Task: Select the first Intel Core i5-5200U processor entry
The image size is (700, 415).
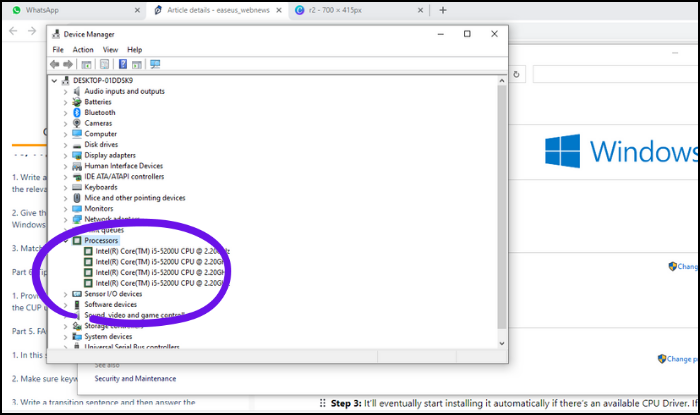Action: pyautogui.click(x=156, y=251)
